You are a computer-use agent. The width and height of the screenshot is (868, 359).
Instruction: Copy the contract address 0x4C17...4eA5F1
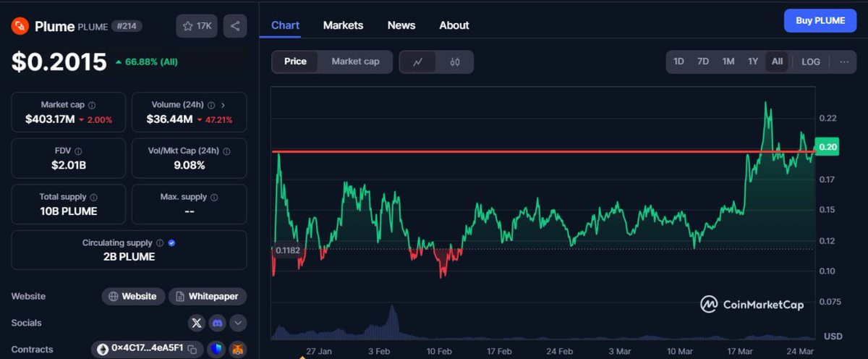[x=192, y=350]
